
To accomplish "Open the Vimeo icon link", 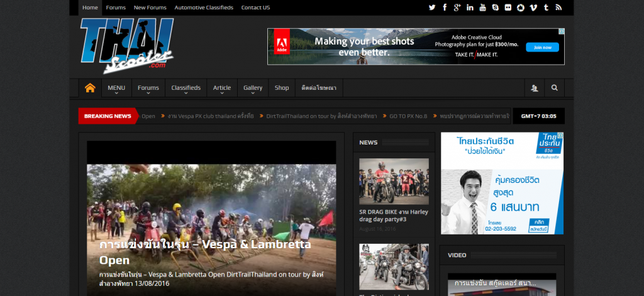I will 533,8.
